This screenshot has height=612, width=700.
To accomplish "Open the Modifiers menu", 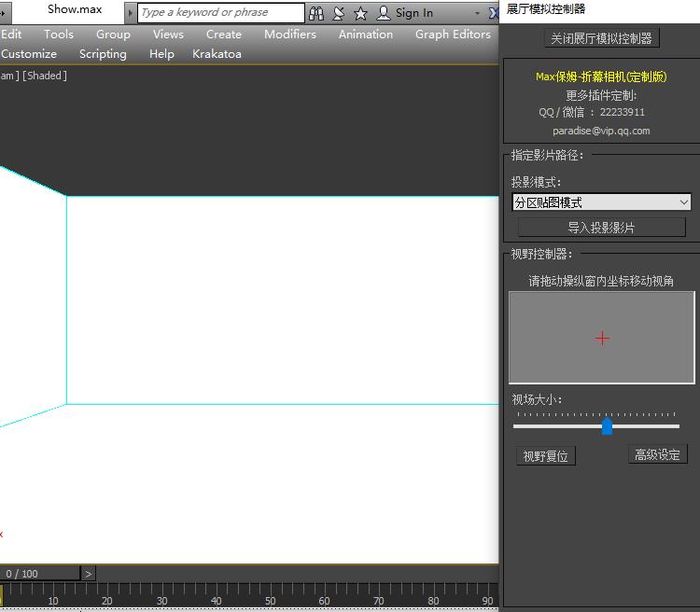I will pos(289,35).
